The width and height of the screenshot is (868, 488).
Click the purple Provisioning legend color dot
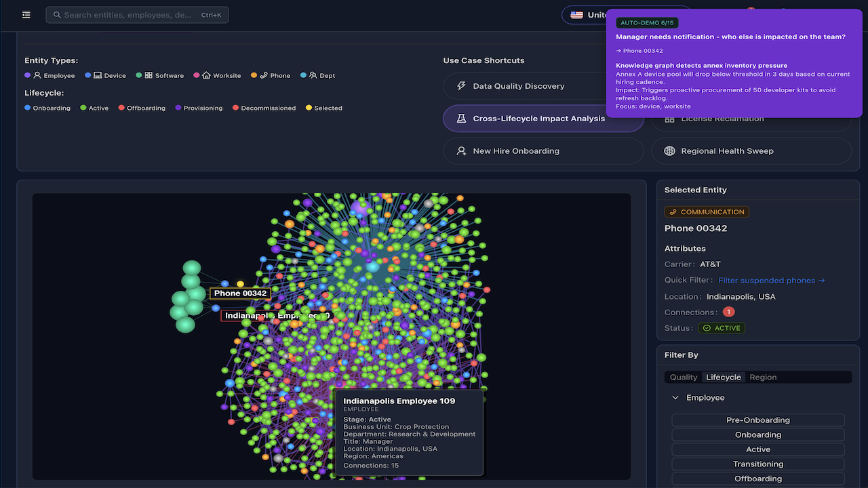pos(178,108)
